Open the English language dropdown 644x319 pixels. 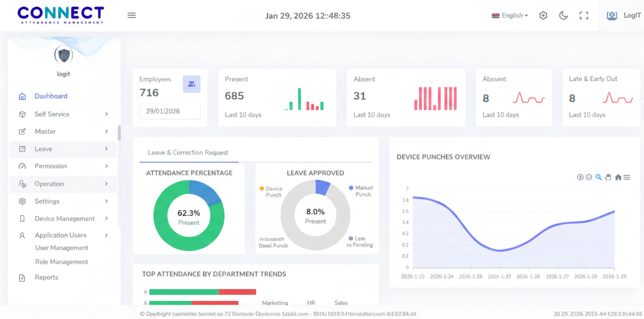click(510, 15)
